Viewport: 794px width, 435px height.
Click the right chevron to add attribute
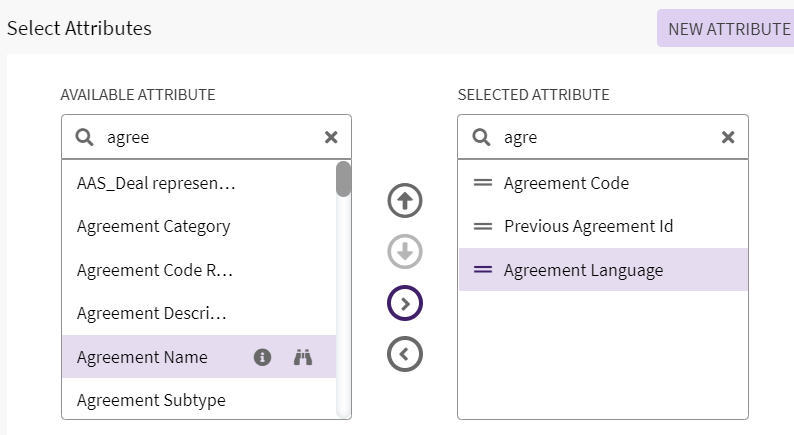(x=405, y=303)
